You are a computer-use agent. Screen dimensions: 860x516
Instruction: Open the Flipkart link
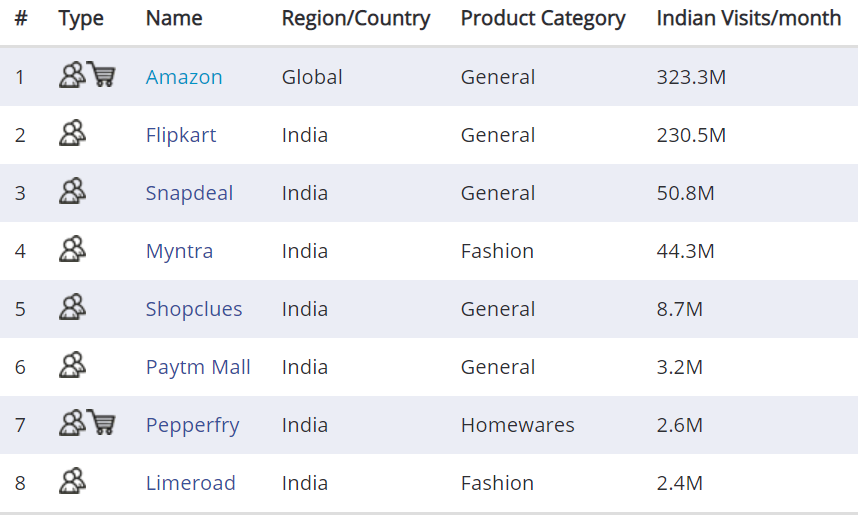181,135
